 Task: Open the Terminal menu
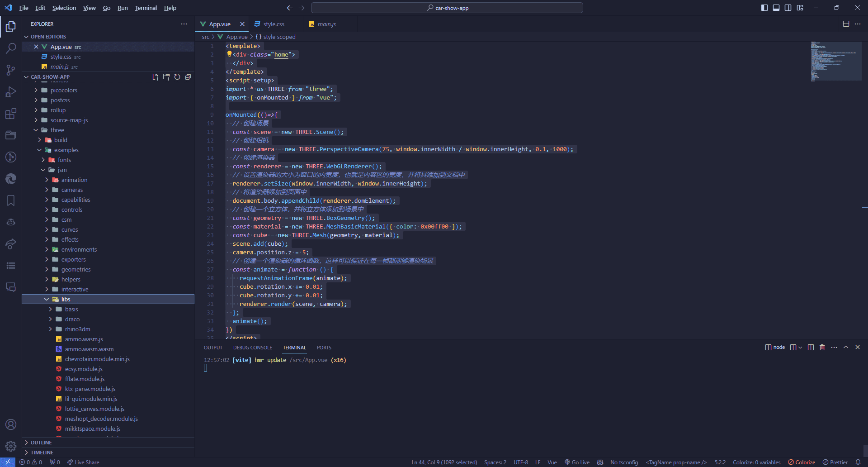click(x=146, y=8)
